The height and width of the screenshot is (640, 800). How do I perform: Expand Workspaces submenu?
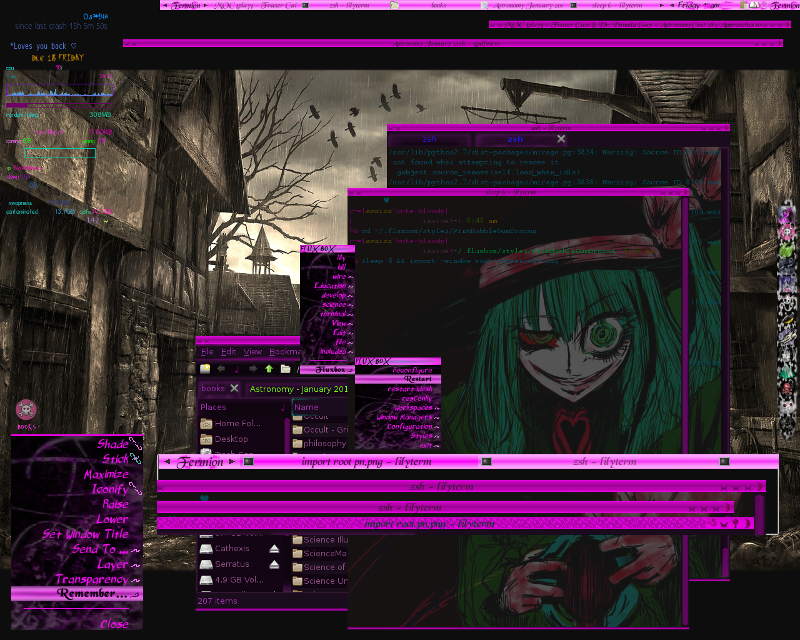pos(398,408)
